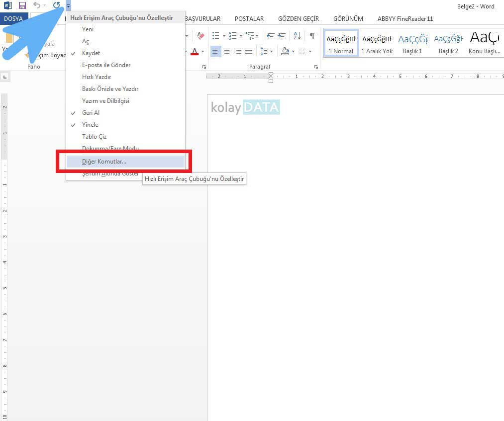Apply center alignment
This screenshot has width=504, height=421.
pos(227,51)
